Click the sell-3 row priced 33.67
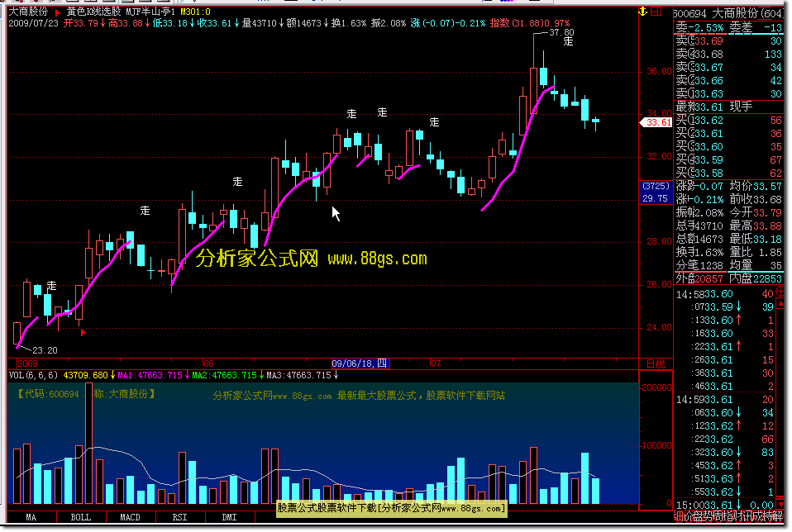 pyautogui.click(x=728, y=68)
